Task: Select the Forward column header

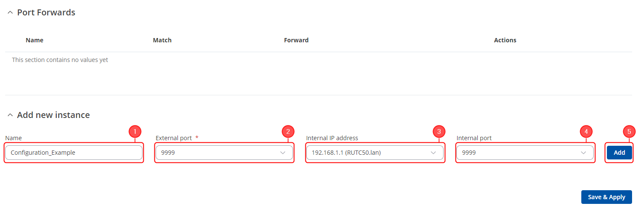Action: (296, 40)
